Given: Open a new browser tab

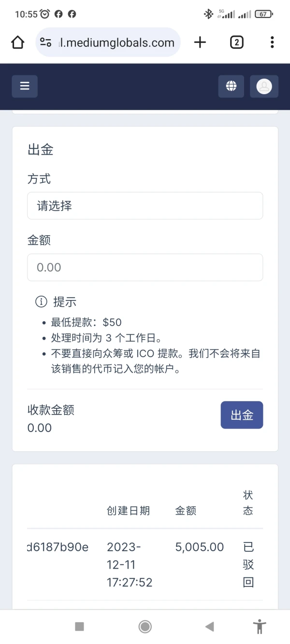Looking at the screenshot, I should point(200,43).
